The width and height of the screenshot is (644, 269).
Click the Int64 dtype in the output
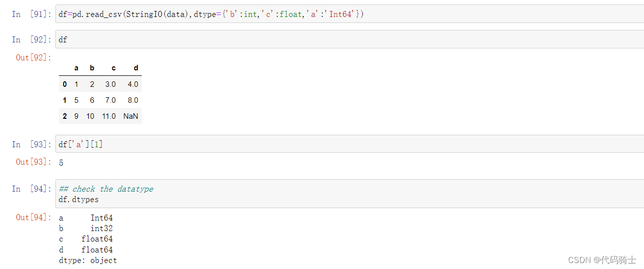click(x=102, y=218)
